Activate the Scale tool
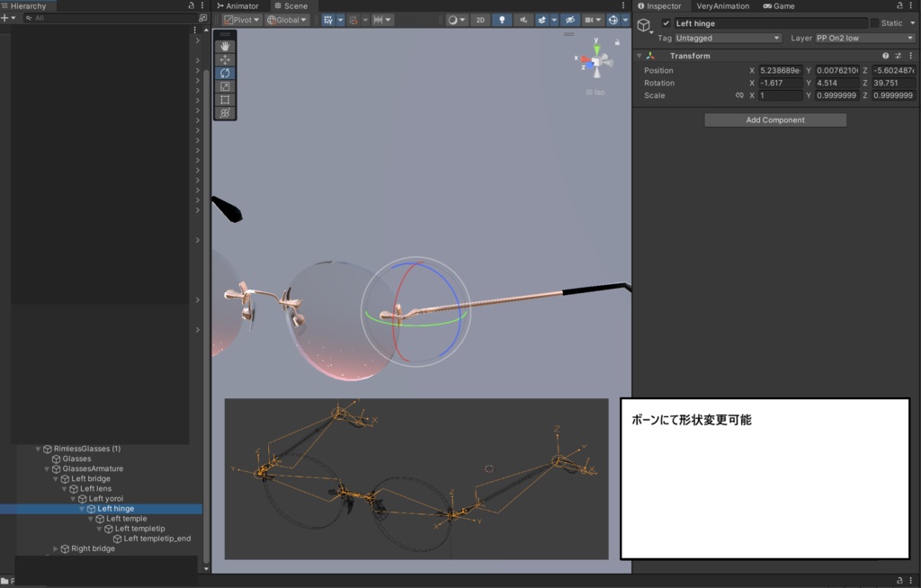Viewport: 921px width, 588px height. pyautogui.click(x=225, y=86)
